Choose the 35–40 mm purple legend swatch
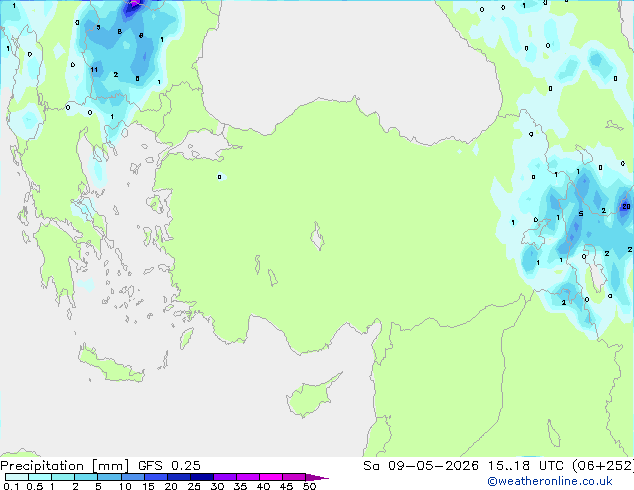The image size is (634, 490). [x=247, y=477]
